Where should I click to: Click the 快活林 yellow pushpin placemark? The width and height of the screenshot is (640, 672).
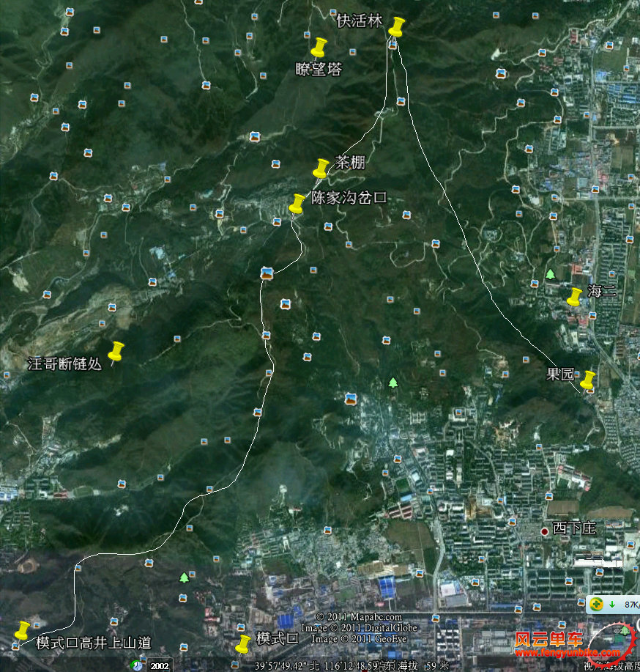click(396, 27)
